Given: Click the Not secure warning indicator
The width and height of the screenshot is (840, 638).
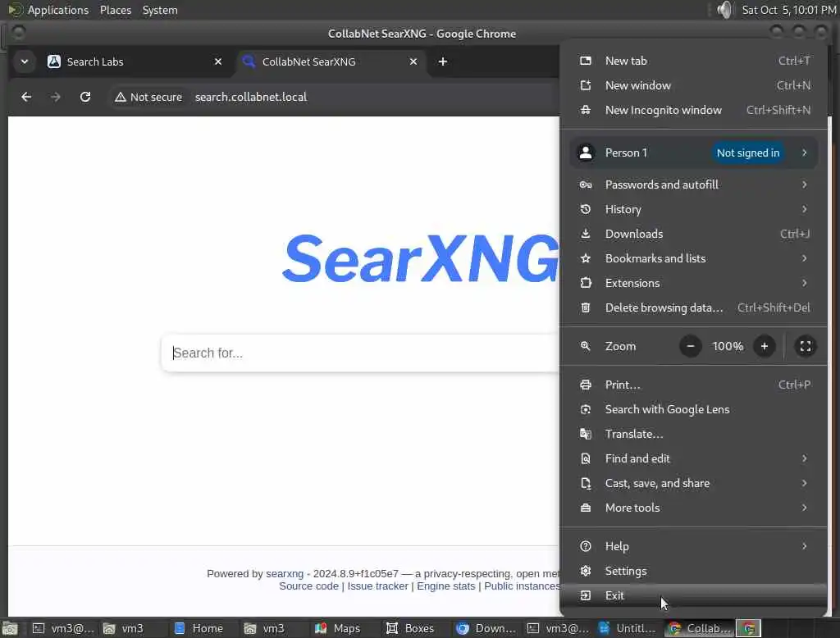Looking at the screenshot, I should pos(148,97).
